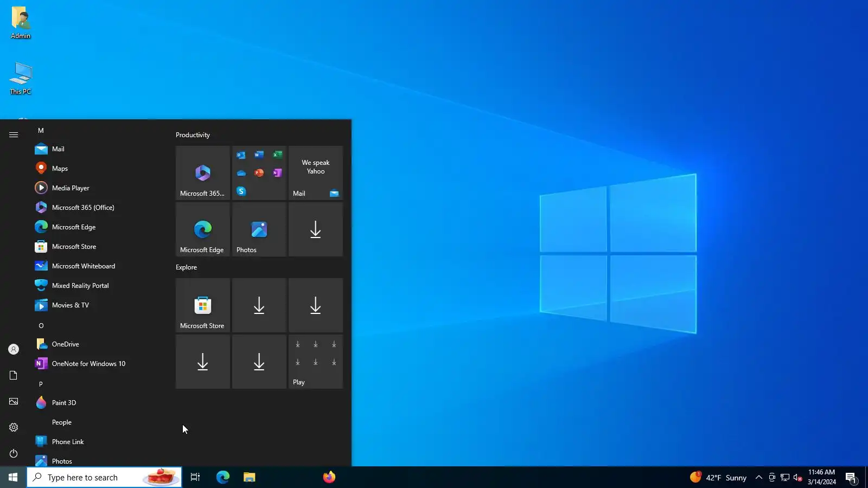
Task: Open Settings gear in the Start rail
Action: pos(14,427)
